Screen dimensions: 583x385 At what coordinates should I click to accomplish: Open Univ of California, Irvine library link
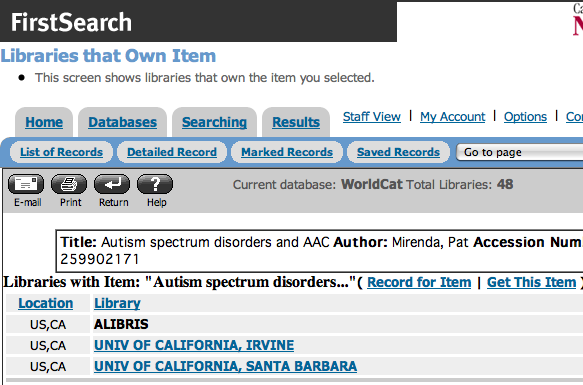pyautogui.click(x=194, y=345)
